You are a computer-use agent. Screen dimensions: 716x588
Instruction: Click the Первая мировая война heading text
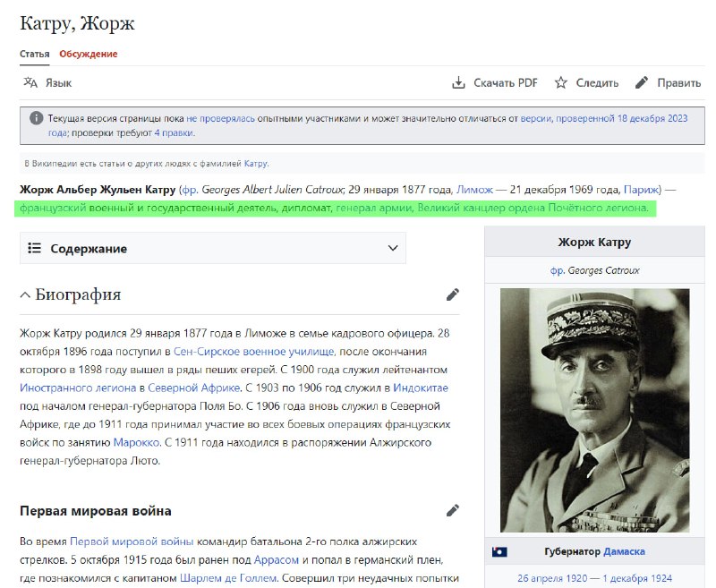[x=96, y=511]
